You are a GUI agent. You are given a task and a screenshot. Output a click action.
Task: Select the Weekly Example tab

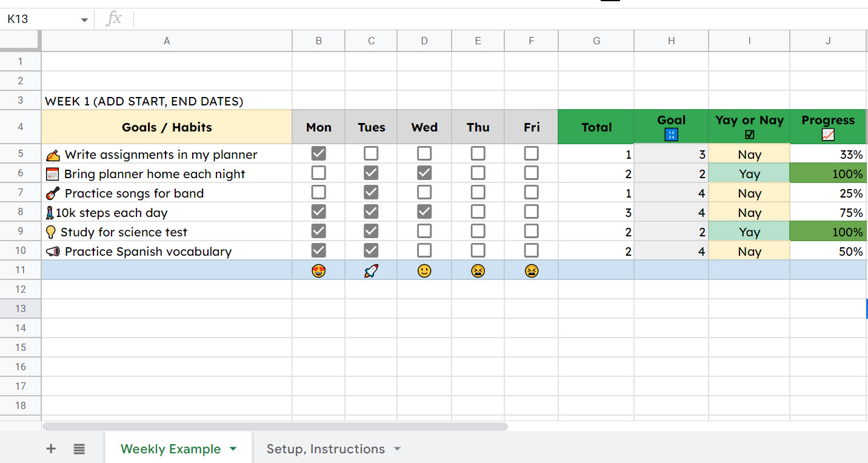170,448
